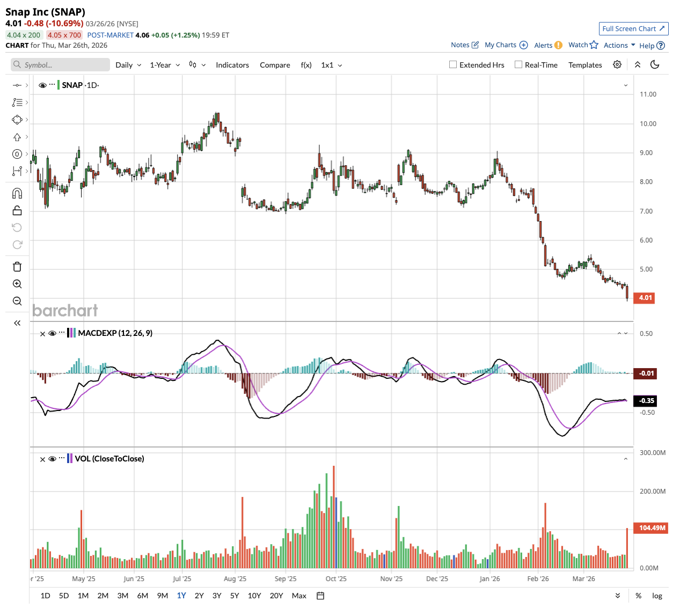Viewport: 687px width, 616px height.
Task: Expand the shapes tool flyout arrow
Action: click(27, 120)
